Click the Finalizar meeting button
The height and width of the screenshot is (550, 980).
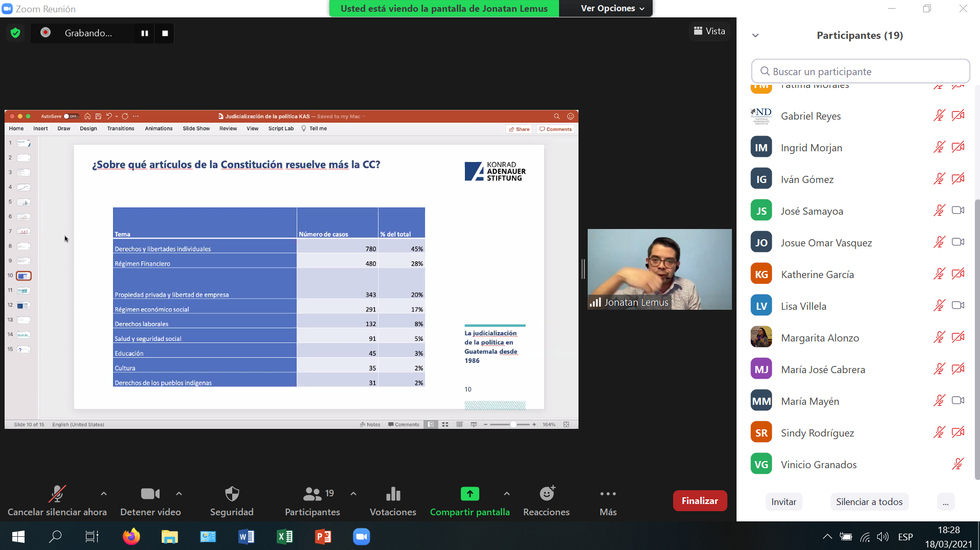pos(699,501)
